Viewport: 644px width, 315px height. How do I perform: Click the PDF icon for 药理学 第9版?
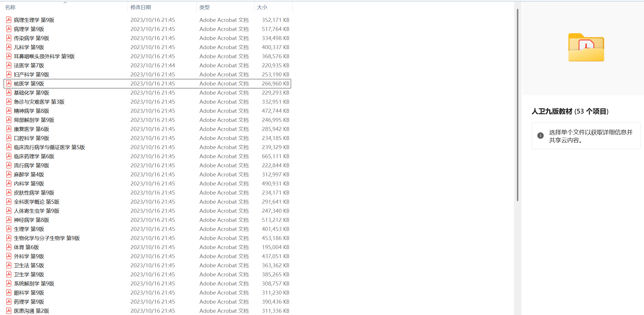[9, 302]
